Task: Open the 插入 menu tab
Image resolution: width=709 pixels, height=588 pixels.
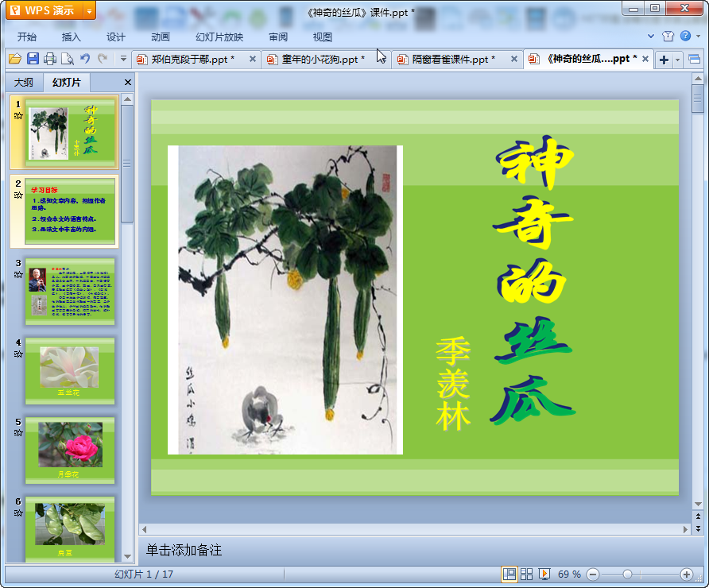Action: pyautogui.click(x=71, y=37)
